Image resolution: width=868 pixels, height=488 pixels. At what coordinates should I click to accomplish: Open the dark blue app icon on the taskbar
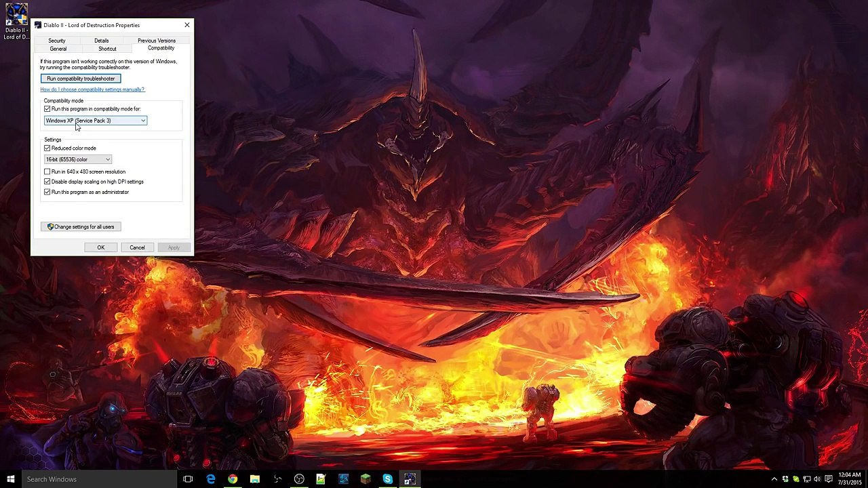(344, 479)
